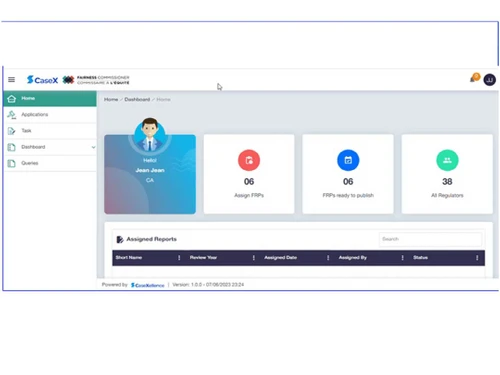Click the Dashboard breadcrumb link
The width and height of the screenshot is (500, 375).
[x=137, y=99]
